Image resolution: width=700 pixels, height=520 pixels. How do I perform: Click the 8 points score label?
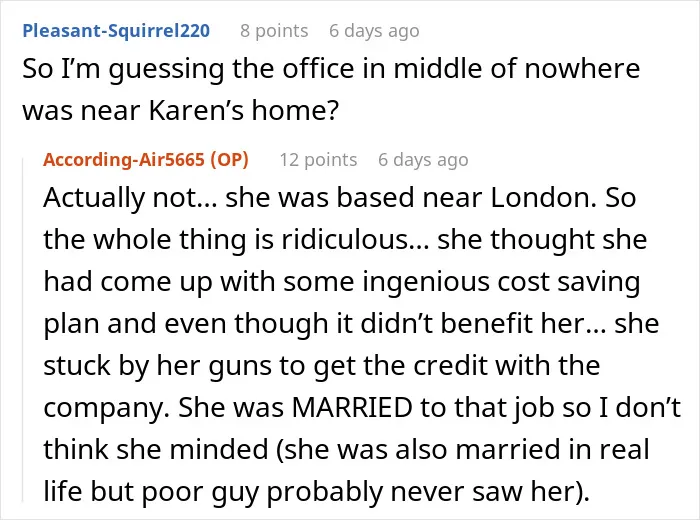(x=274, y=31)
